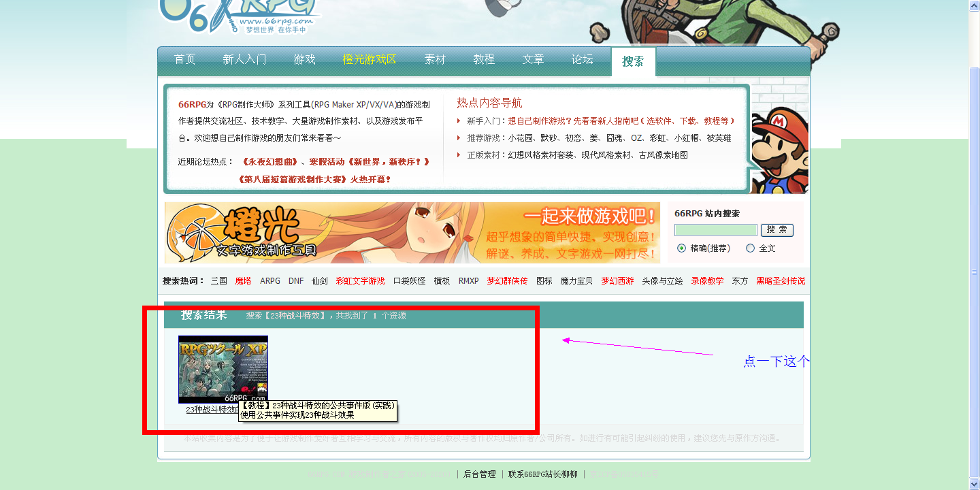The image size is (980, 490).
Task: Open the 《永夜幻想曲》 forum hot link
Action: pos(270,162)
